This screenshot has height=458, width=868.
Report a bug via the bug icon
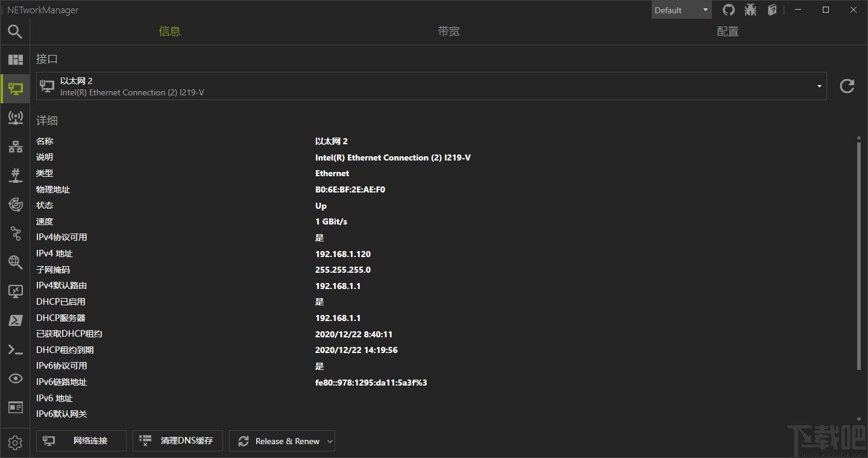click(x=750, y=10)
